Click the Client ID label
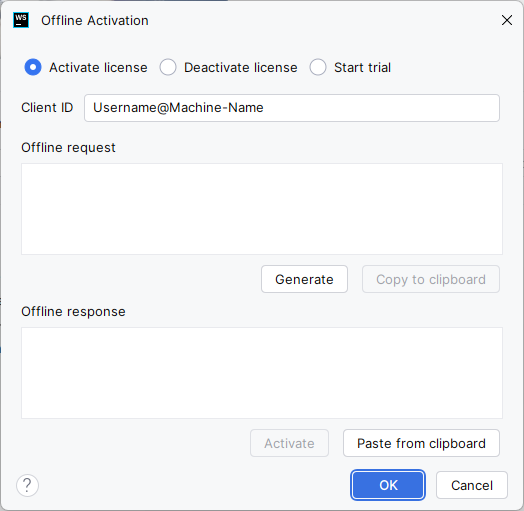 pos(47,108)
